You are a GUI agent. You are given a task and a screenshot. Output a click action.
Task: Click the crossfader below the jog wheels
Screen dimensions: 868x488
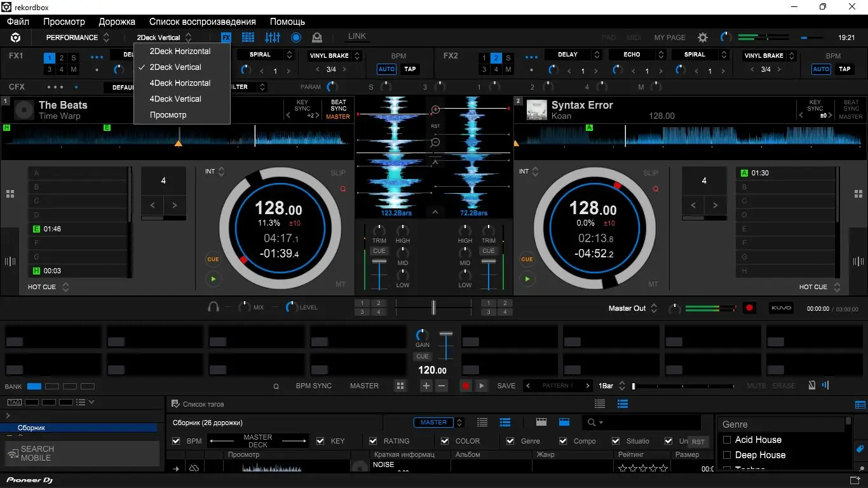click(x=434, y=307)
